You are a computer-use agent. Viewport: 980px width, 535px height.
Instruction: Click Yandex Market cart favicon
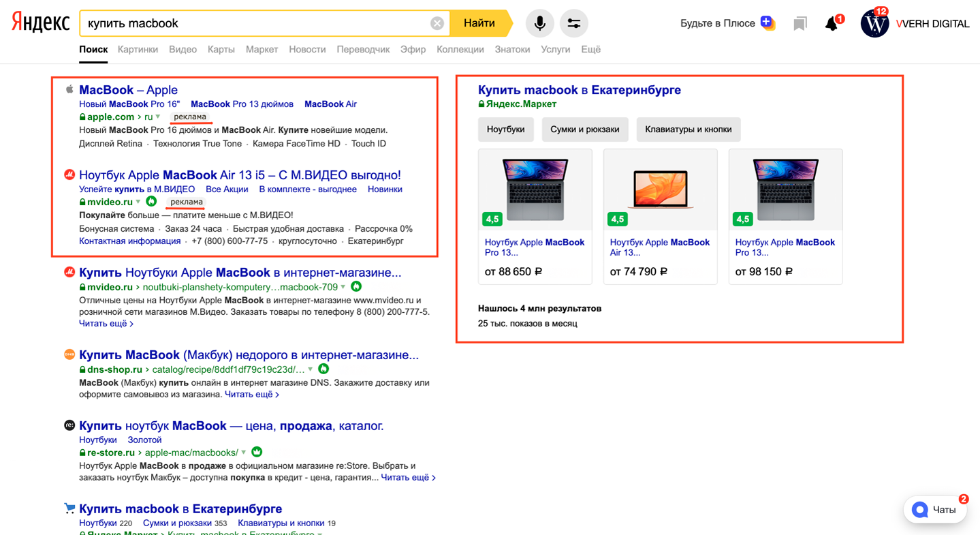(x=69, y=508)
